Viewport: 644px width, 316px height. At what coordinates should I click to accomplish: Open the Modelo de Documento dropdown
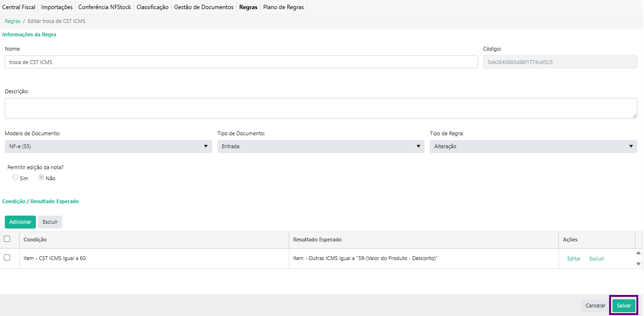tap(108, 146)
